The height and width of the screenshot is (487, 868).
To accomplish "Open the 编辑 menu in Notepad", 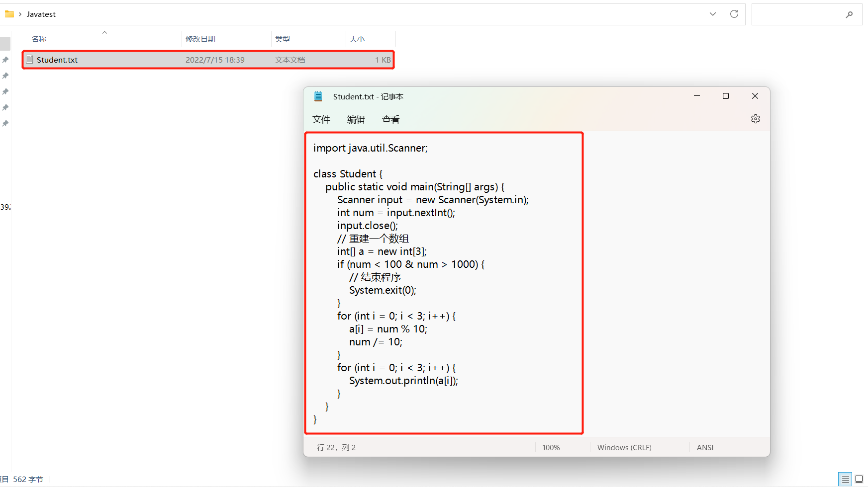I will click(356, 119).
